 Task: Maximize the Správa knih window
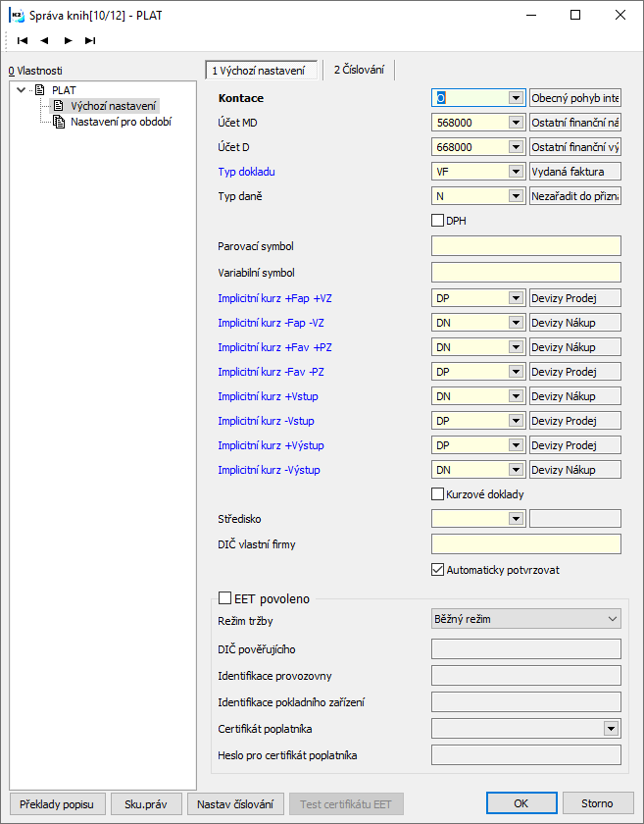tap(575, 15)
